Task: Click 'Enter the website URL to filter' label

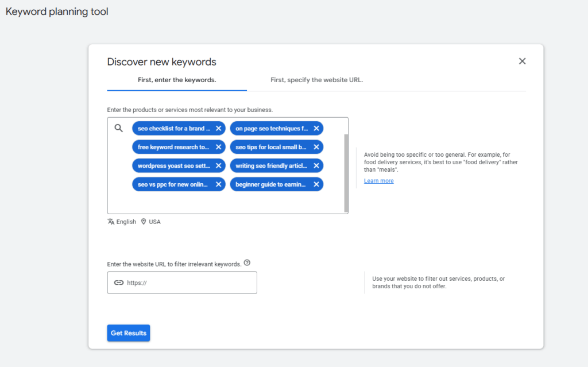Action: click(174, 264)
